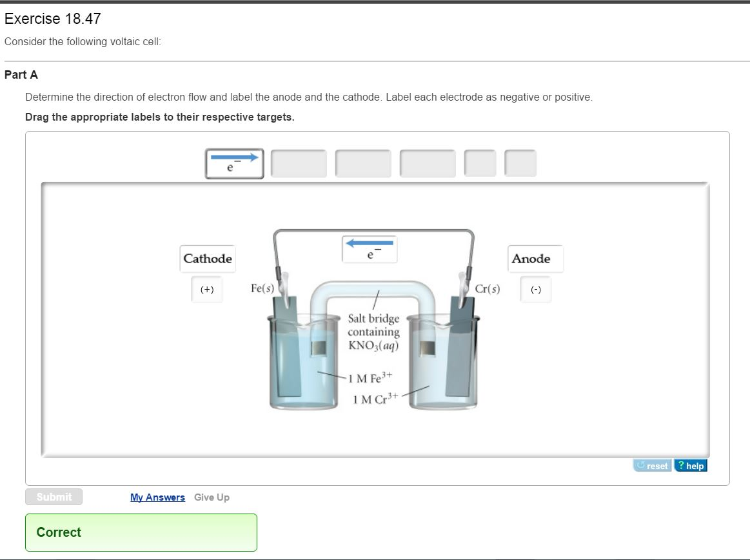Select the Anode label on the diagram
The image size is (750, 560).
pos(535,259)
